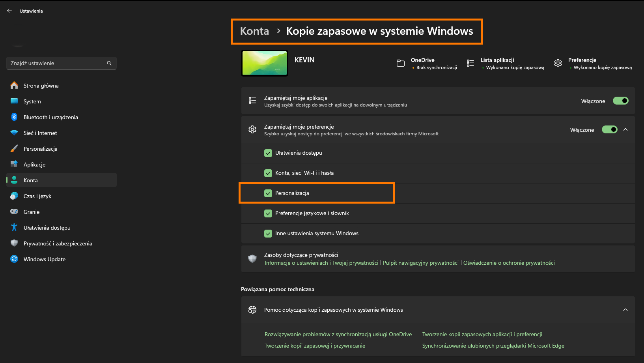644x363 pixels.
Task: Uncheck Inne ustawienia systemu Windows checkbox
Action: 268,233
